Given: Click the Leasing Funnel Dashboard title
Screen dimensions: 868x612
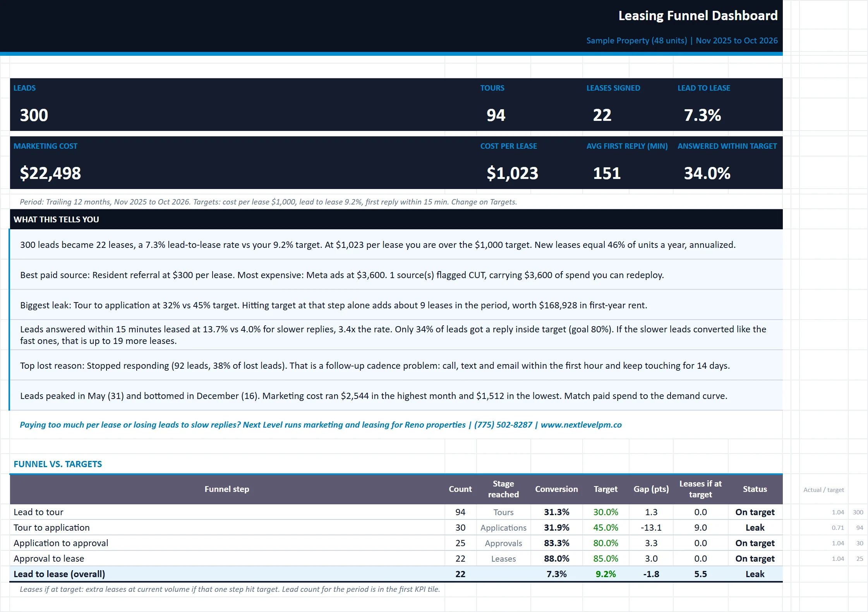Looking at the screenshot, I should 698,15.
